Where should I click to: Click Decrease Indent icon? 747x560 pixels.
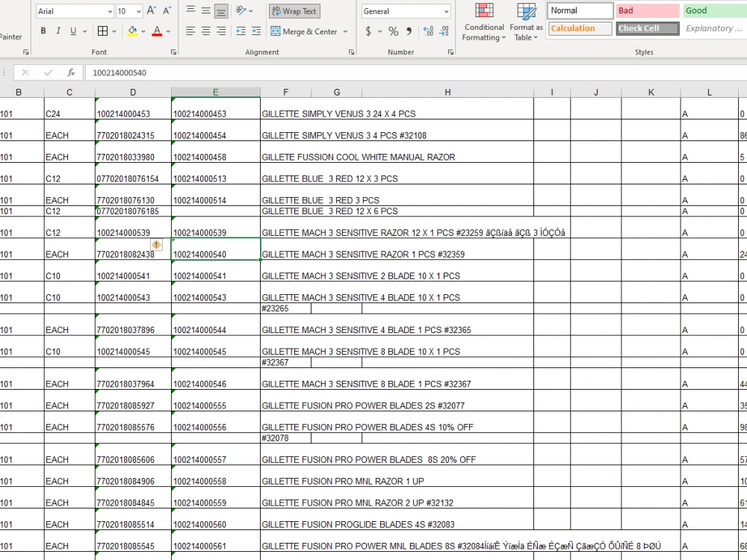pos(241,31)
